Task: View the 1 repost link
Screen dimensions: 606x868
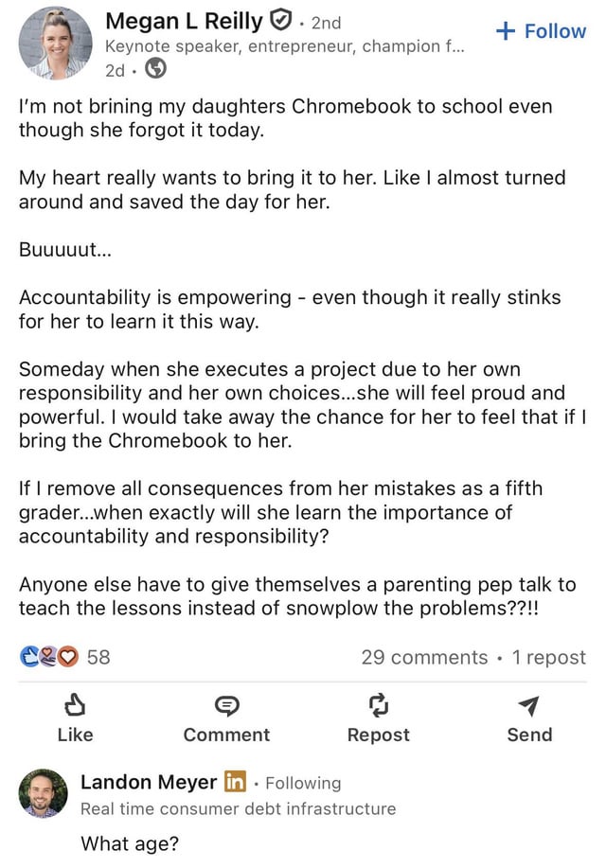Action: [549, 657]
